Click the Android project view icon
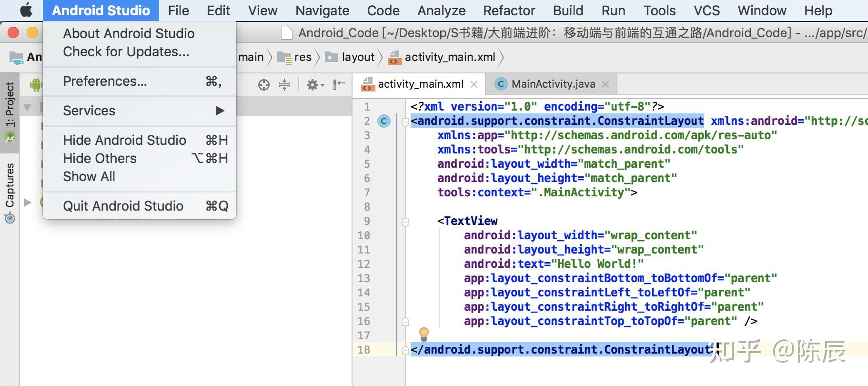868x386 pixels. coord(36,85)
